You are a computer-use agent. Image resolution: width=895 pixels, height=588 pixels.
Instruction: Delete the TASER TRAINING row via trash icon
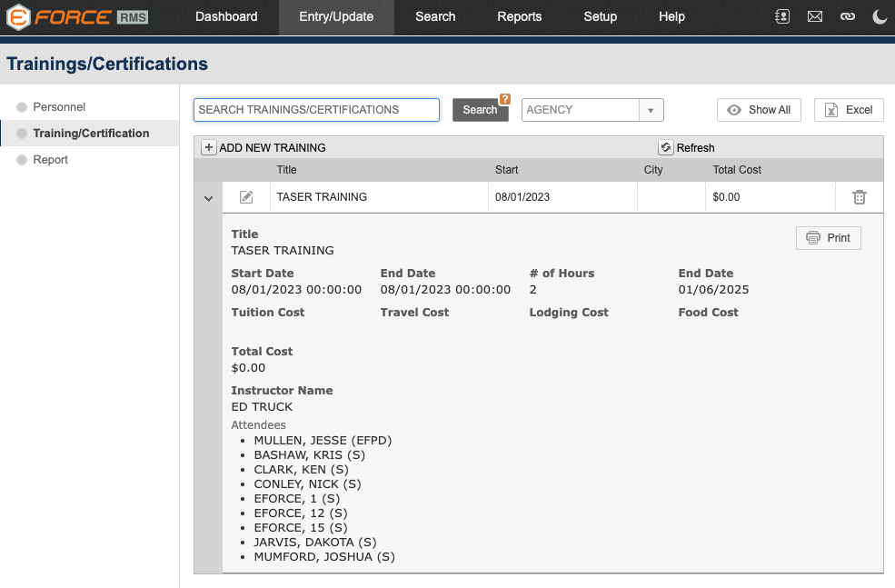[x=859, y=196]
